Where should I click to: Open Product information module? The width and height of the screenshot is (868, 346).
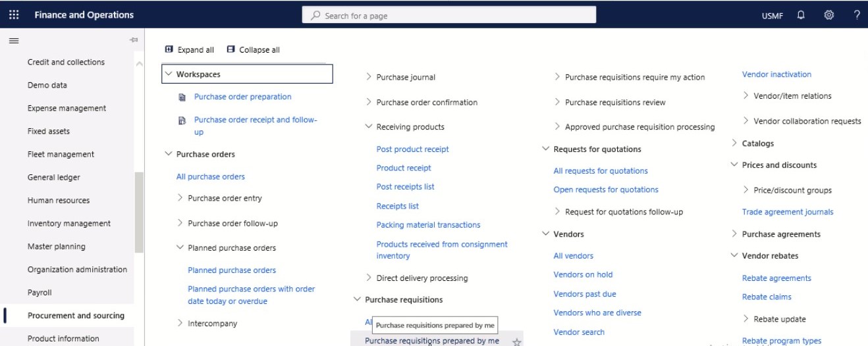click(x=63, y=339)
